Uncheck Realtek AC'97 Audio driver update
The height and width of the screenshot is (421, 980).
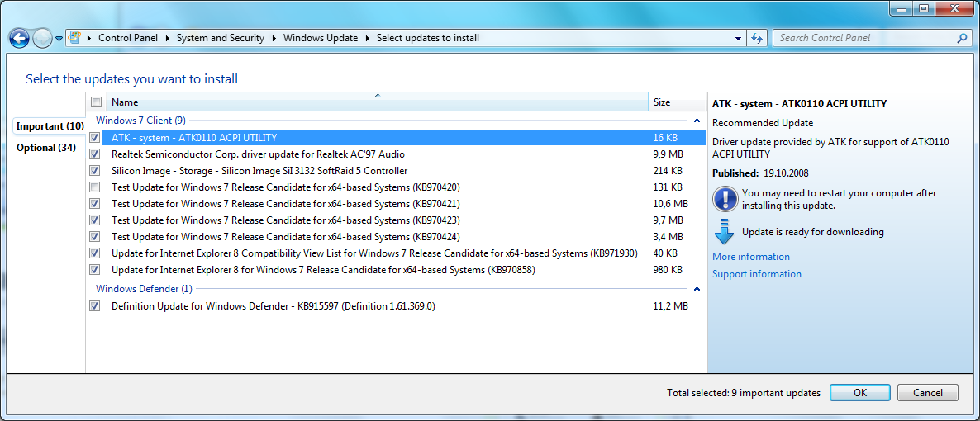coord(95,154)
